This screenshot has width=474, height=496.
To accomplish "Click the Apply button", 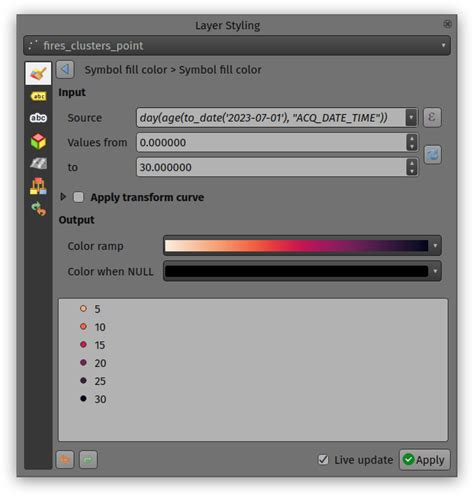I will coord(425,460).
